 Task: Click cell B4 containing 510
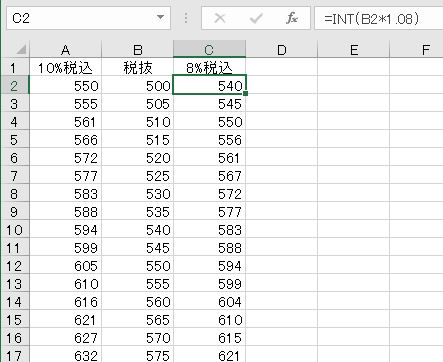tap(137, 122)
